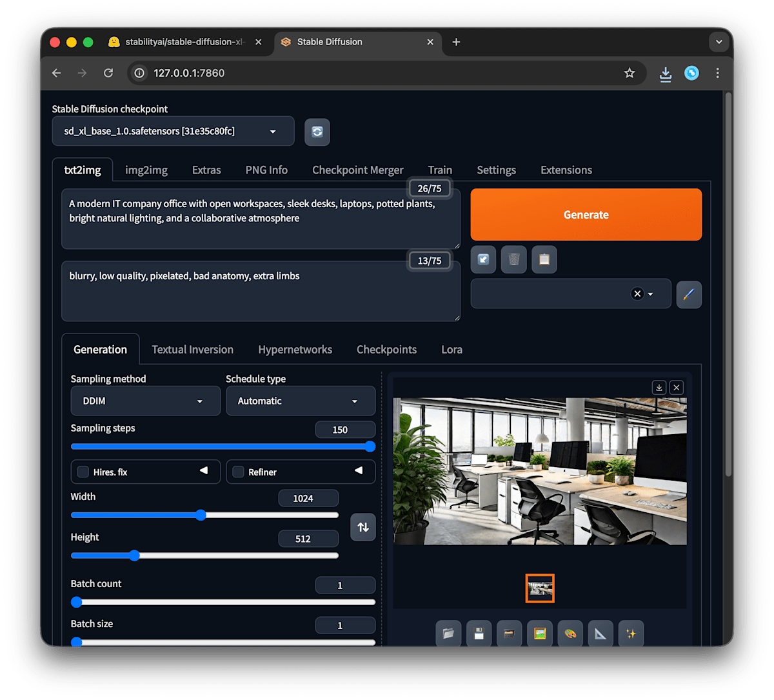Swap width and height values
Viewport: 774px width, 700px height.
363,527
